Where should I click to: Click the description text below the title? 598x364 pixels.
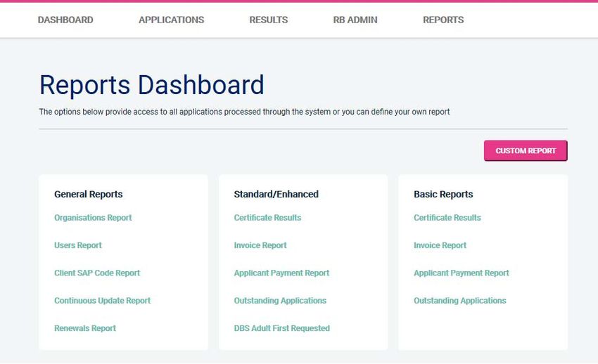(244, 112)
